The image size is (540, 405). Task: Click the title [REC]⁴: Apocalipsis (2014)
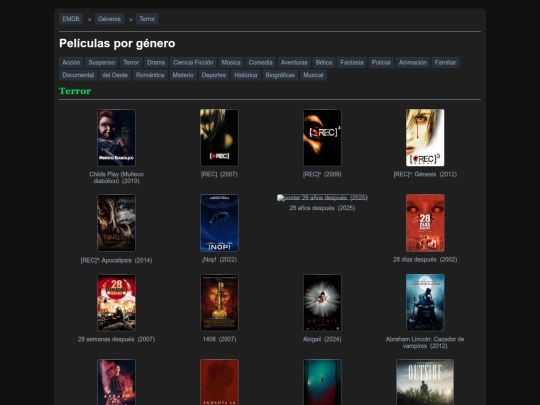[x=116, y=260]
